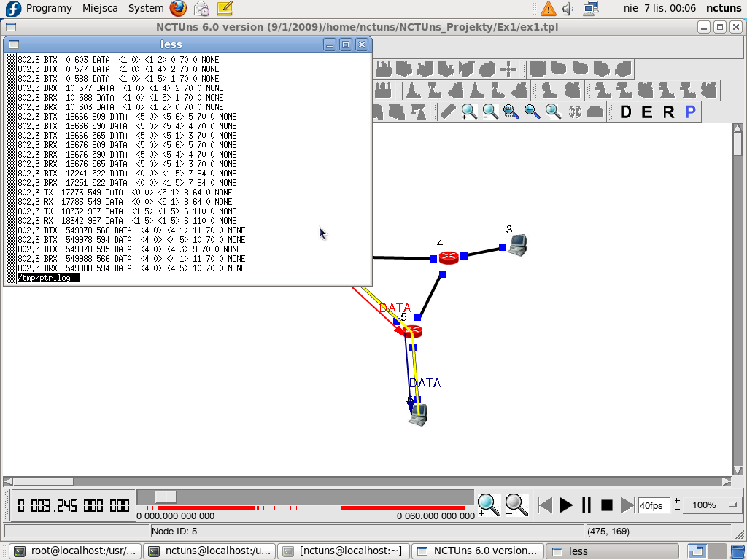This screenshot has height=560, width=747.
Task: Click the canvas scroll-up arrow
Action: pos(738,128)
